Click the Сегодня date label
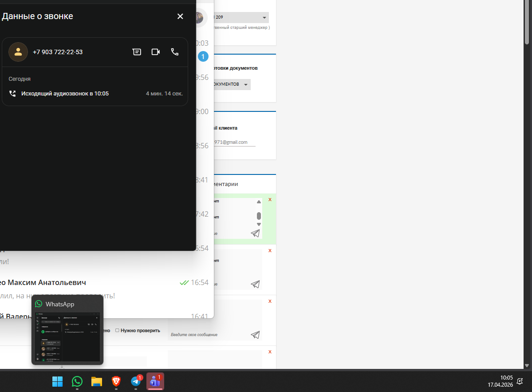Image resolution: width=532 pixels, height=392 pixels. (x=20, y=79)
